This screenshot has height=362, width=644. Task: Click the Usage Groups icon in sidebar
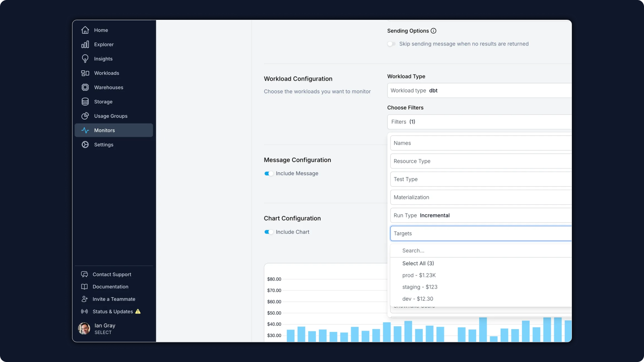pyautogui.click(x=85, y=116)
